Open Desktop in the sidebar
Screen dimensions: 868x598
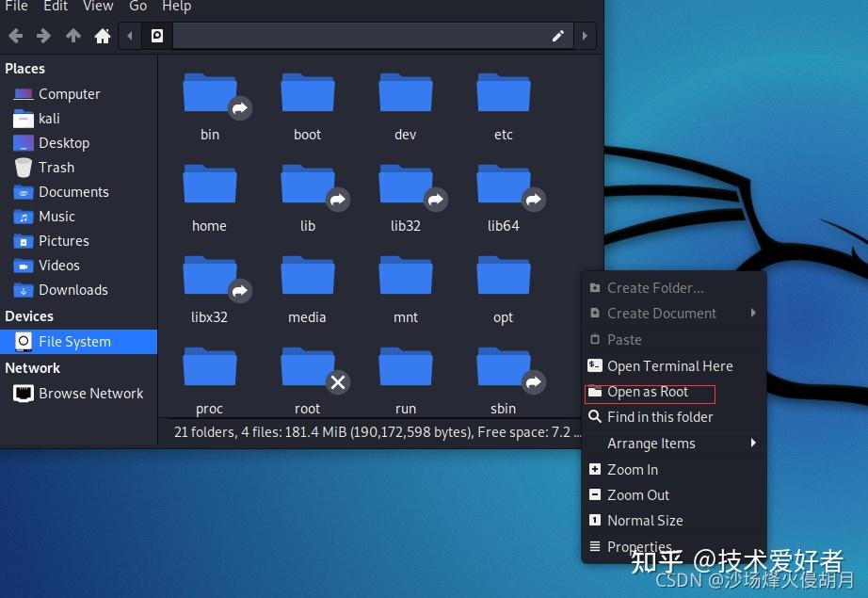tap(78, 143)
